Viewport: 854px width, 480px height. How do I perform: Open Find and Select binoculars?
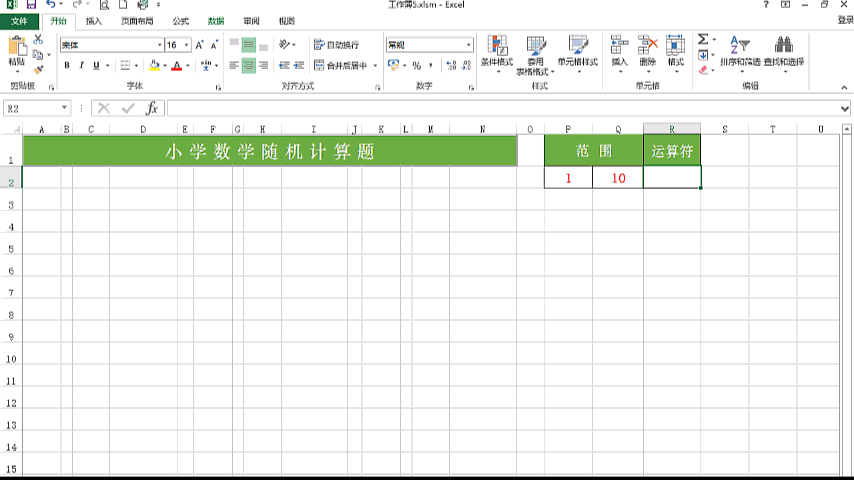pyautogui.click(x=784, y=52)
